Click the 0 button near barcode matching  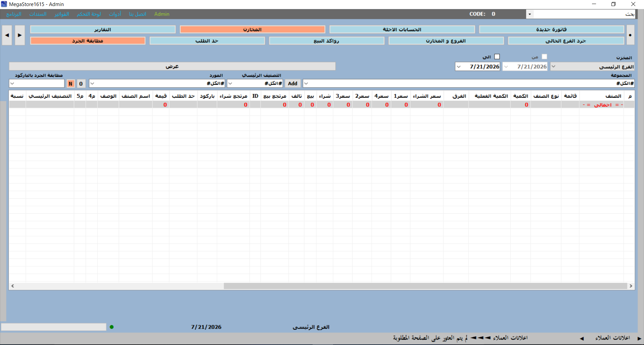click(x=81, y=84)
